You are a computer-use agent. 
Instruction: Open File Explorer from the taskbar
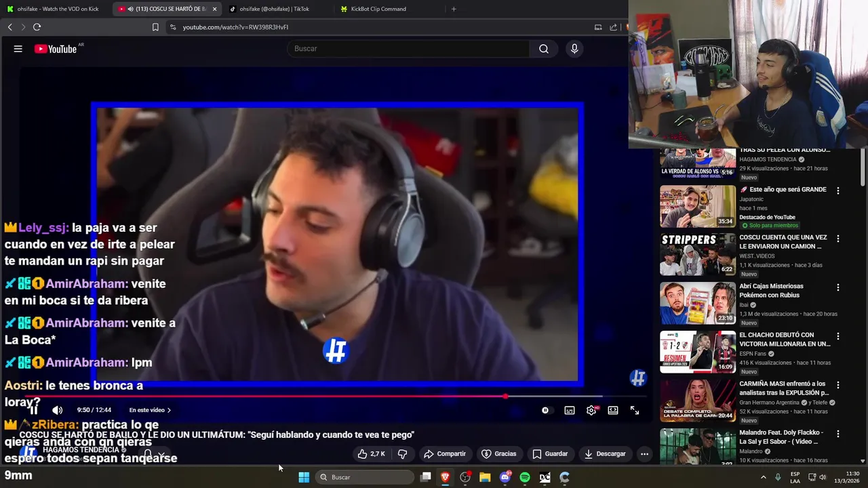pos(485,477)
